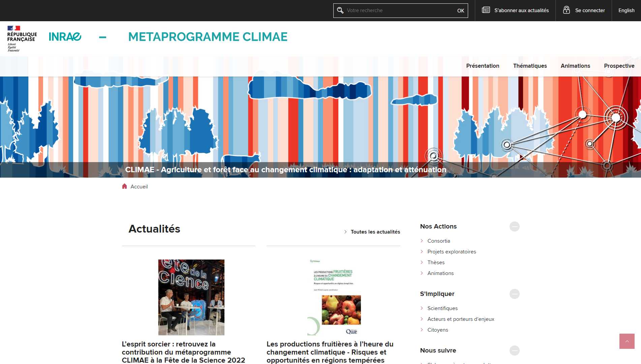
Task: Click the Se connecter link
Action: pyautogui.click(x=590, y=10)
